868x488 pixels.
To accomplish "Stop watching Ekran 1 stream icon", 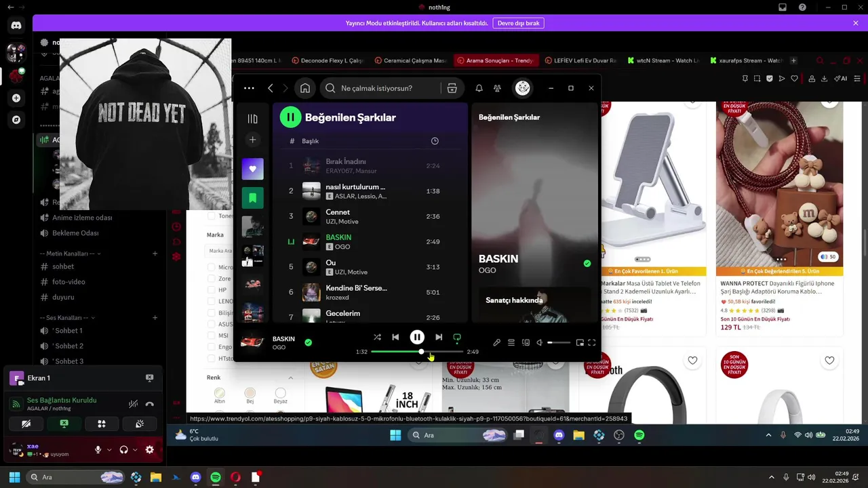I will click(x=150, y=378).
